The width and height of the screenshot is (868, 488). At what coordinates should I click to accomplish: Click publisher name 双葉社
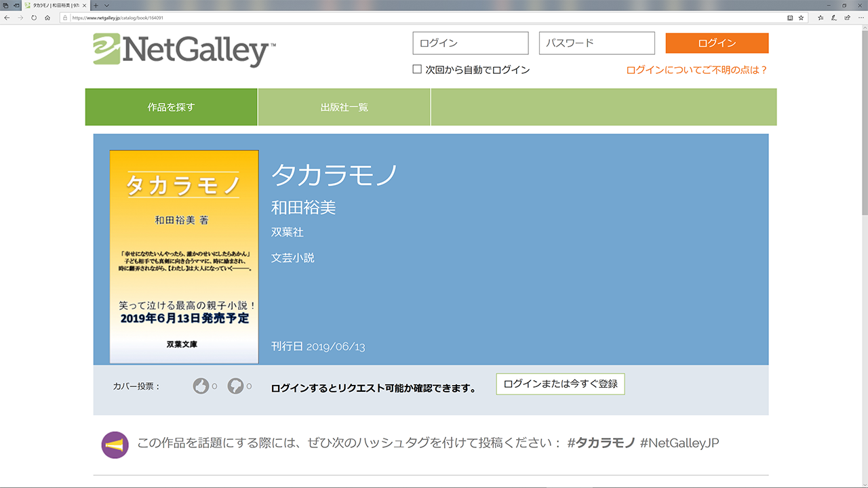288,232
